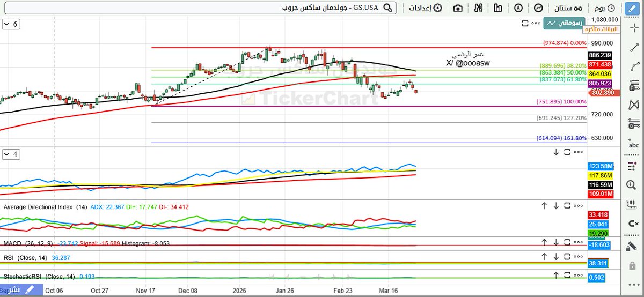Image resolution: width=644 pixels, height=297 pixels.
Task: Click the compare symbols icon
Action: click(478, 8)
